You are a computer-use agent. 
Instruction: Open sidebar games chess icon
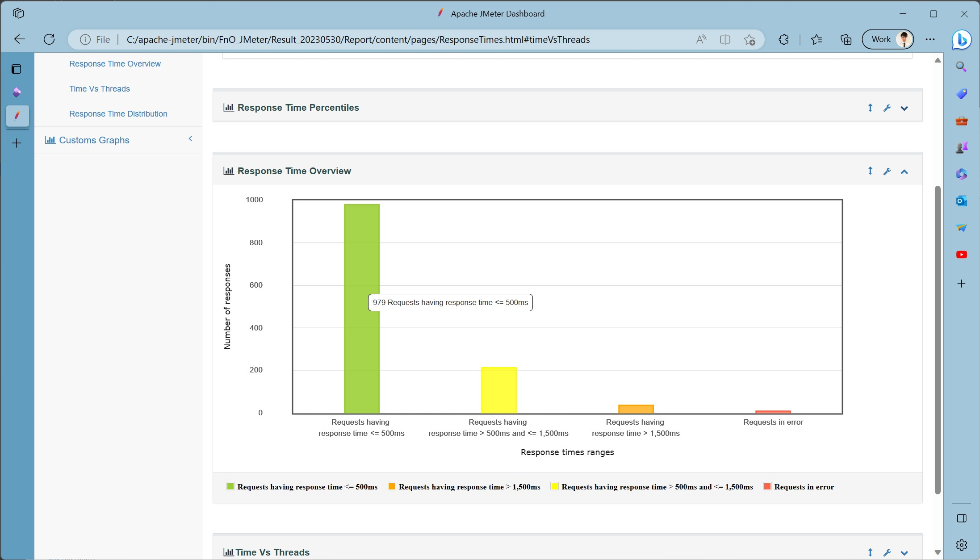point(961,147)
